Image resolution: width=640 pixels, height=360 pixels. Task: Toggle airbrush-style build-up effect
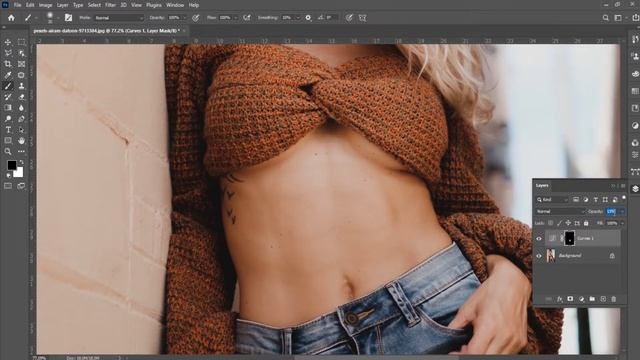(x=247, y=18)
